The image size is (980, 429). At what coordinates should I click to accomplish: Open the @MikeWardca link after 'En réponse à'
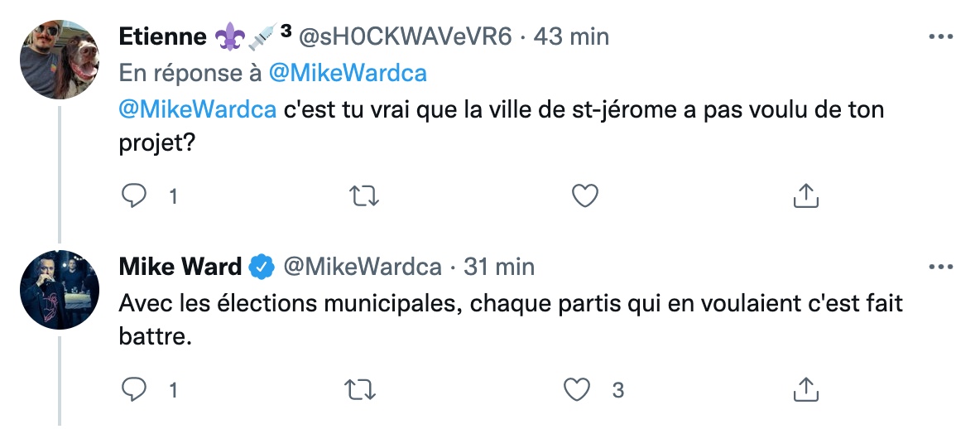pyautogui.click(x=348, y=73)
